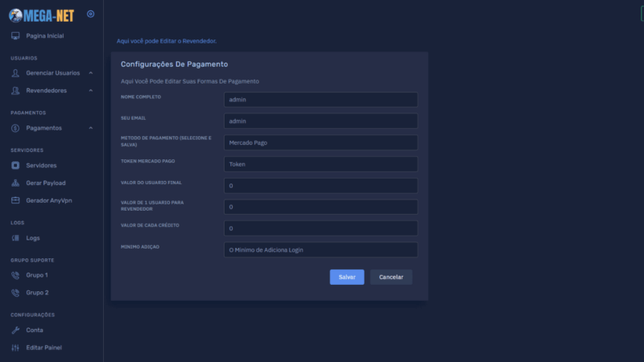Open the Metodo de Pagamento dropdown
This screenshot has height=362, width=644.
[320, 142]
